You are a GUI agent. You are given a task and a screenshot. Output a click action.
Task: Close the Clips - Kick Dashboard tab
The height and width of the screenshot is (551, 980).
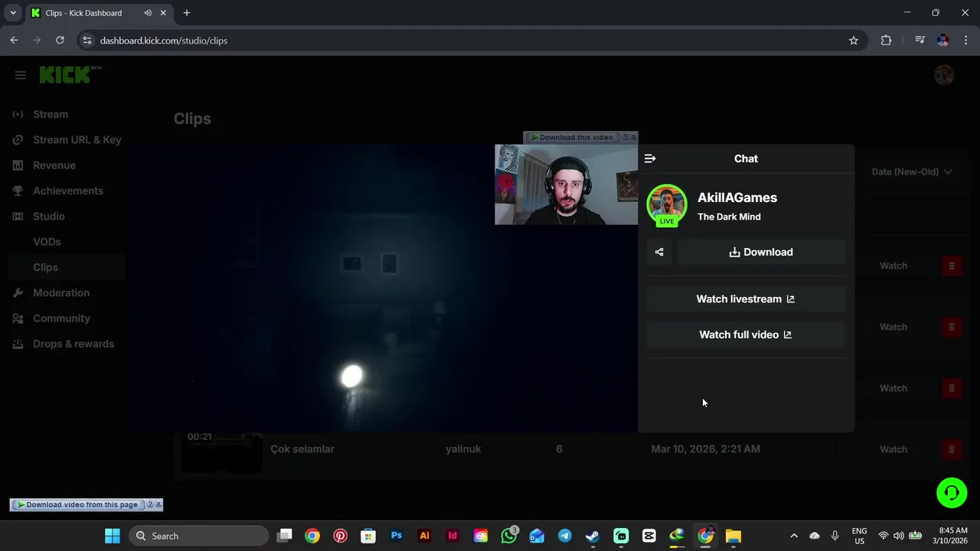[163, 13]
